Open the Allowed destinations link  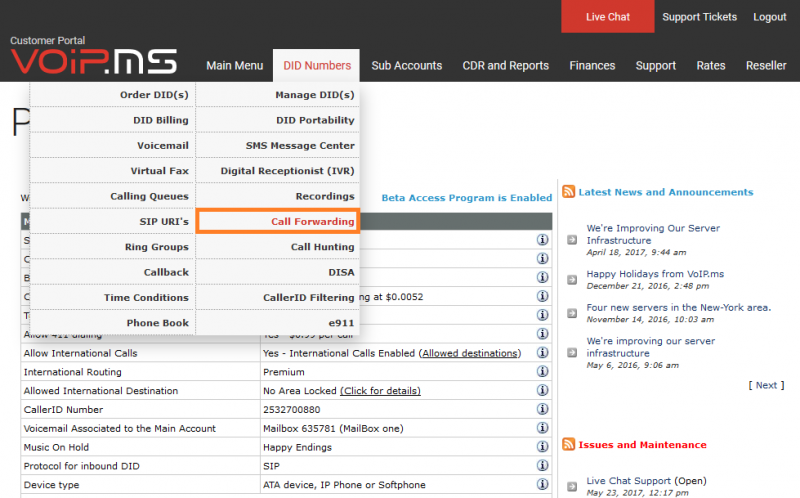[x=469, y=353]
